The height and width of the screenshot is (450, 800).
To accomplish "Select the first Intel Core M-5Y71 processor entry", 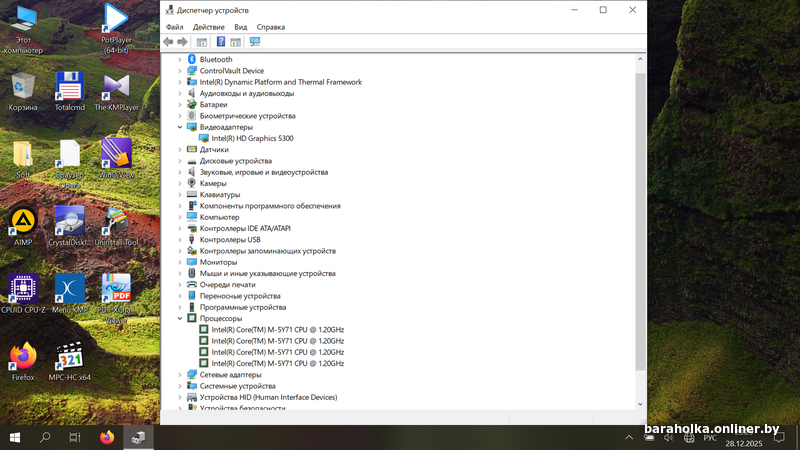I will 277,329.
